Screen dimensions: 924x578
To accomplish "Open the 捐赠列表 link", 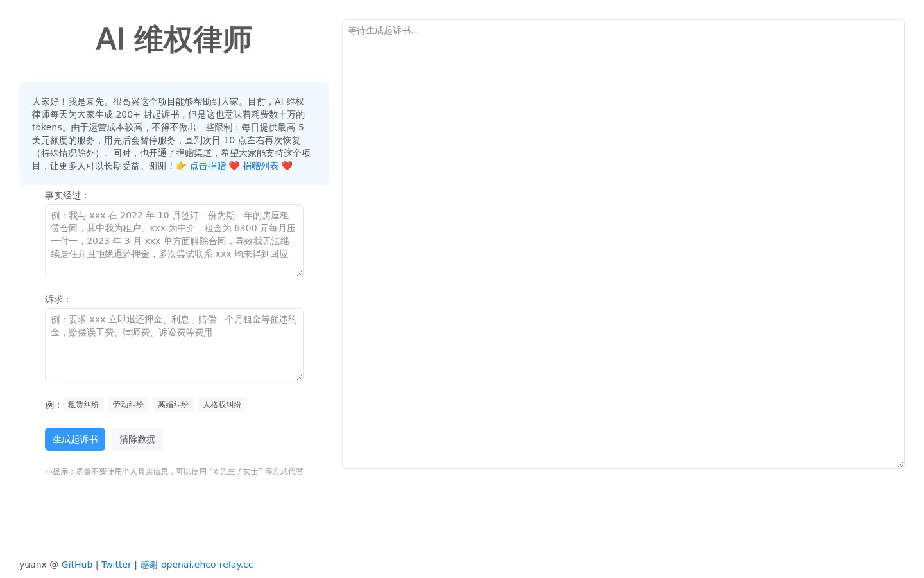I will click(x=261, y=166).
